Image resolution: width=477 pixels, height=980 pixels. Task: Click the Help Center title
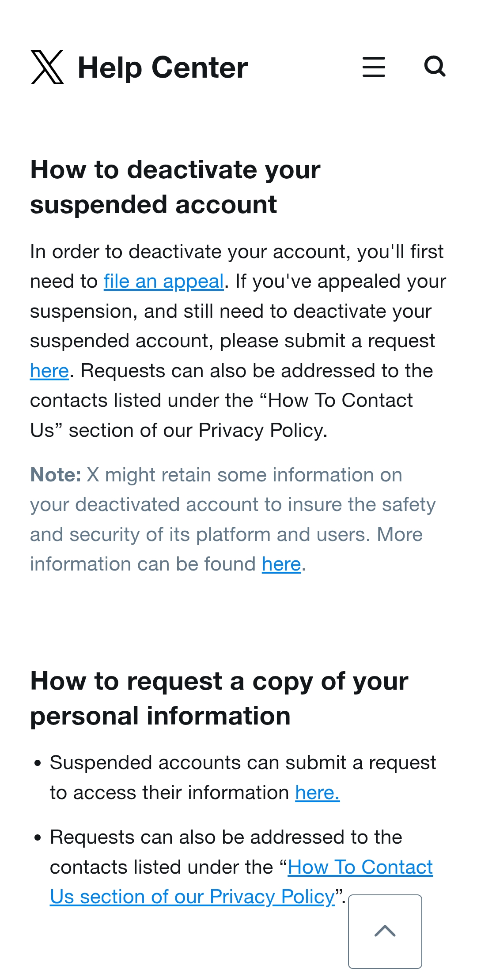163,68
